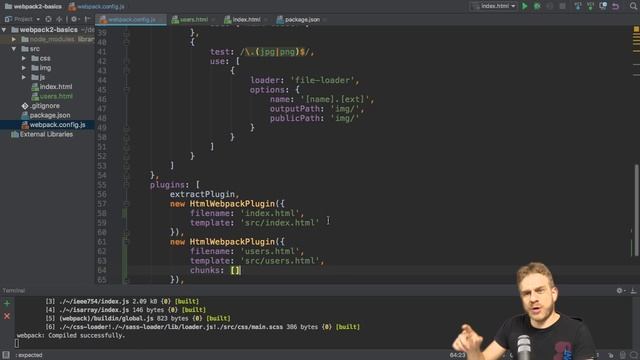640x360 pixels.
Task: Click the 'file-loader' string on line 44
Action: [x=324, y=80]
